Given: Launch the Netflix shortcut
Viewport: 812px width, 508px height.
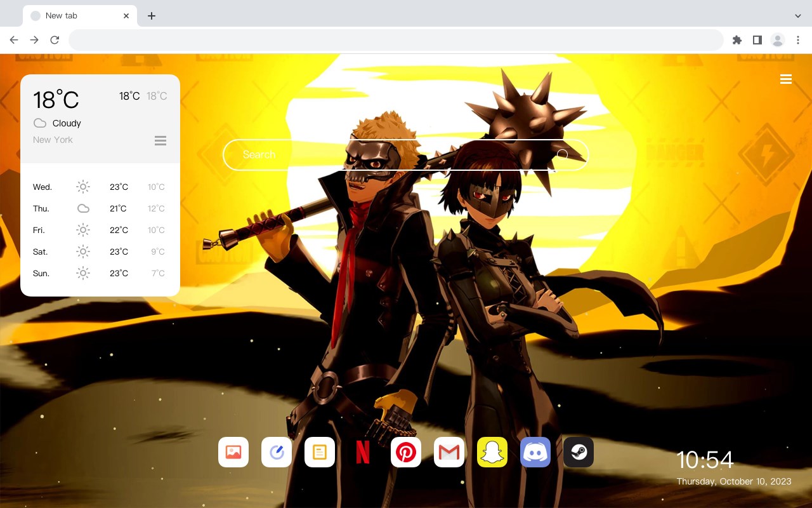Looking at the screenshot, I should 363,452.
